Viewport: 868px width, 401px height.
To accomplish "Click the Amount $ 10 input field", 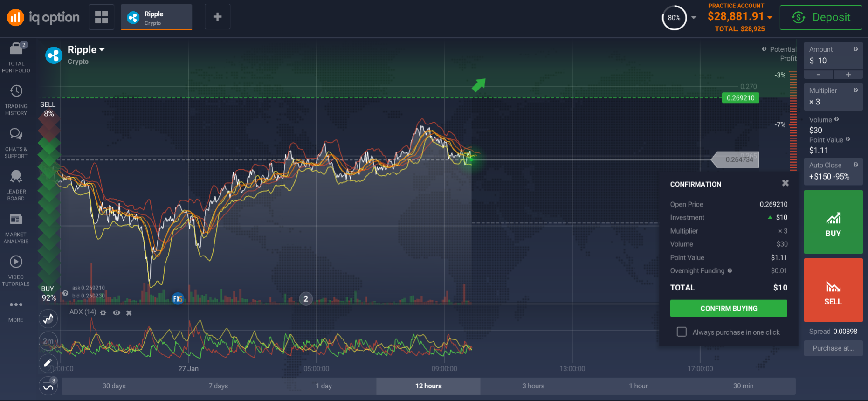I will (833, 56).
